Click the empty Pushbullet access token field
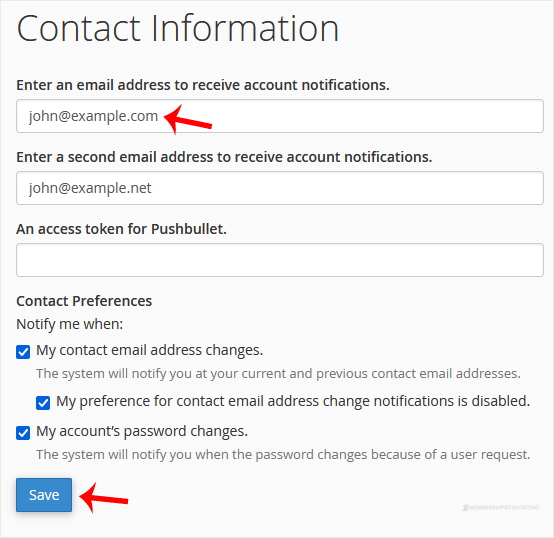 (279, 260)
